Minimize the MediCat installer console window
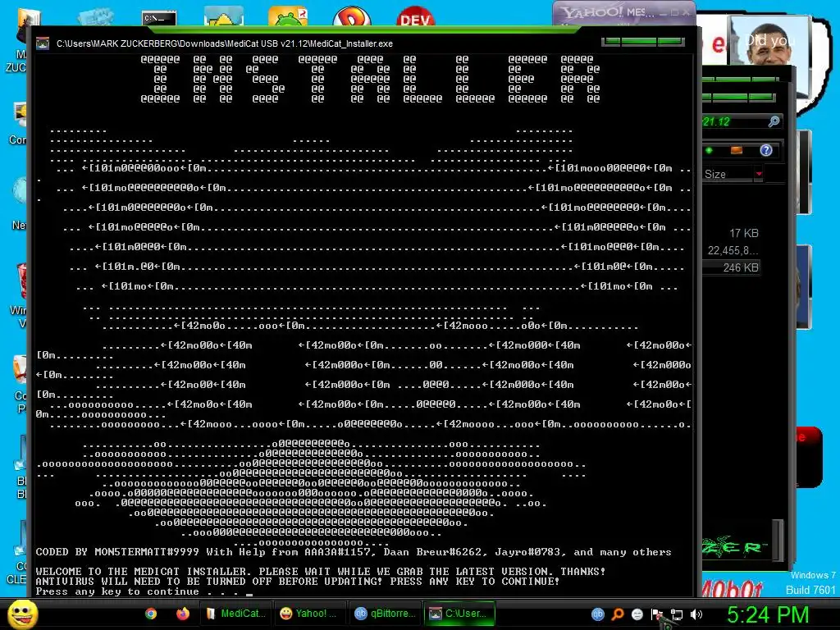Image resolution: width=840 pixels, height=630 pixels. coord(610,41)
